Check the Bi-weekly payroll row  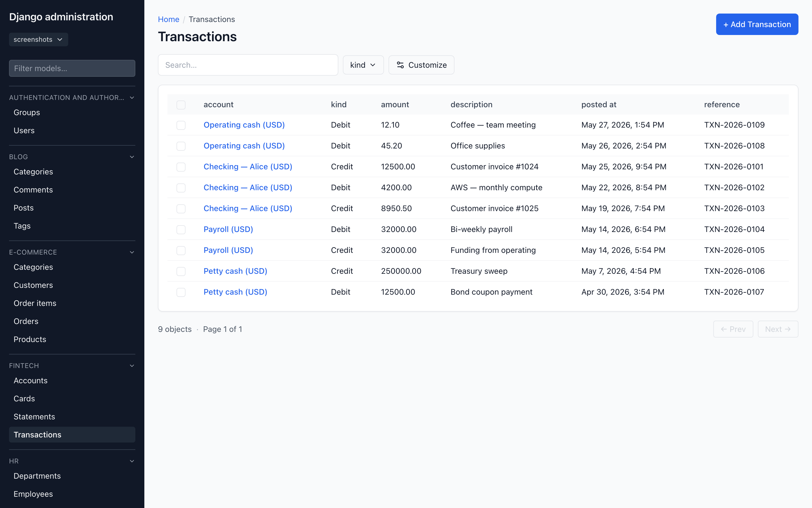(181, 229)
